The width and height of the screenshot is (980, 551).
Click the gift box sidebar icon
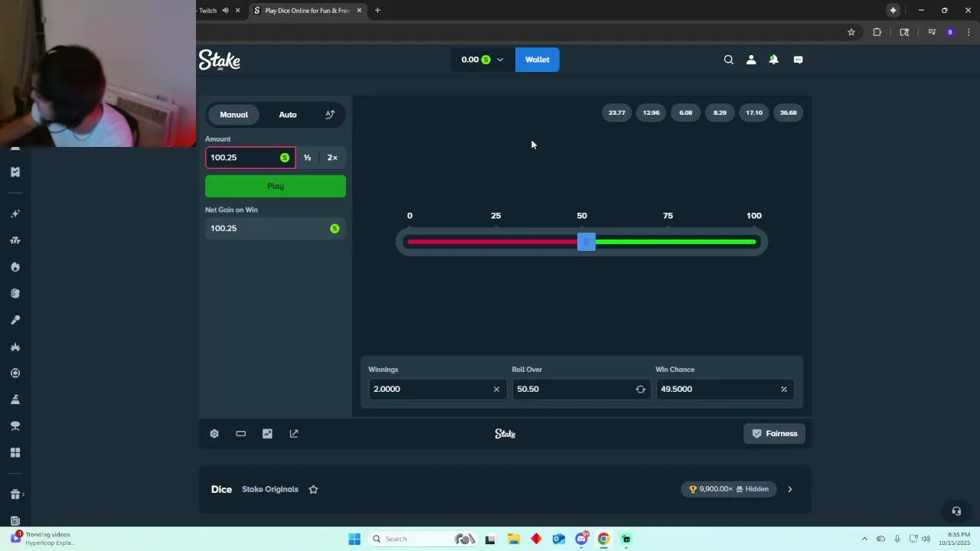[x=15, y=494]
